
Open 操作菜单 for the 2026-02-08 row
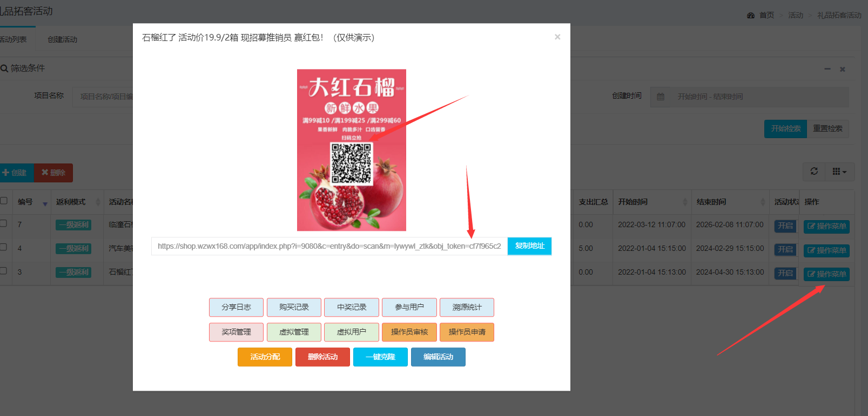click(x=826, y=227)
